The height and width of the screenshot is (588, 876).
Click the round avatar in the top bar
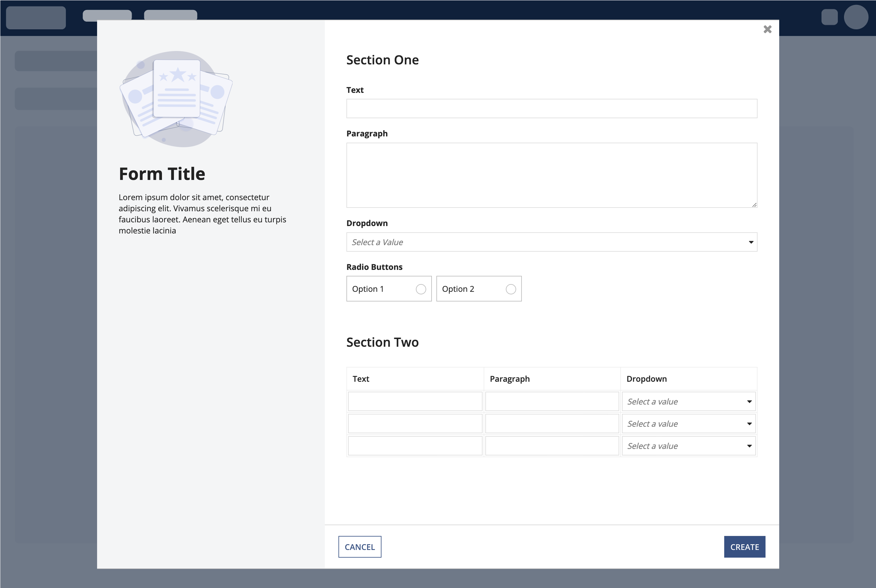(856, 17)
